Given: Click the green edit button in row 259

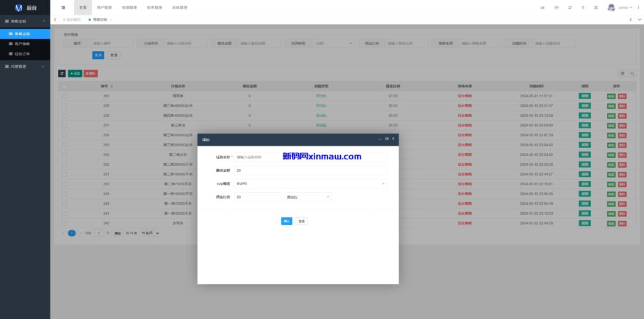Looking at the screenshot, I should pyautogui.click(x=611, y=105).
